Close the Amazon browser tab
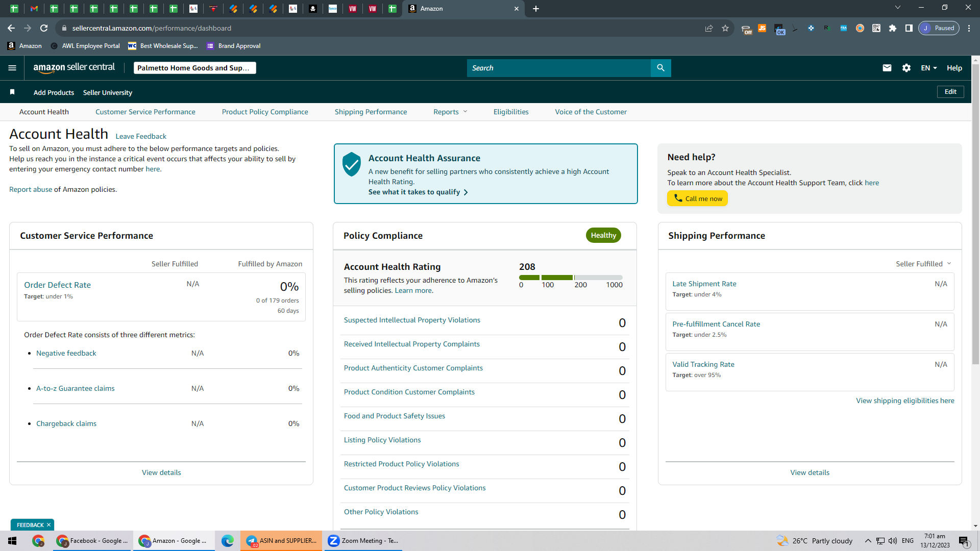980x551 pixels. [517, 9]
